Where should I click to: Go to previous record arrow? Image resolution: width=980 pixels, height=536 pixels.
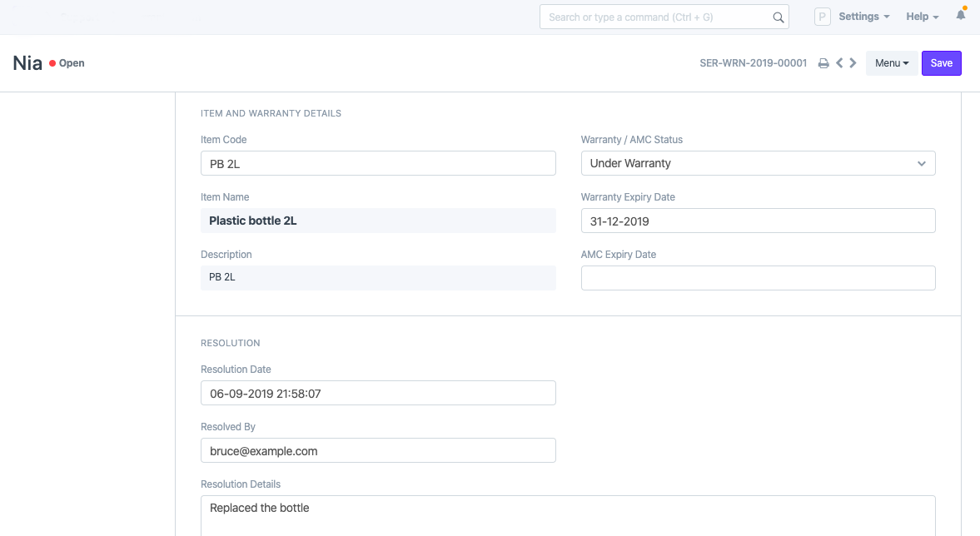(x=839, y=63)
